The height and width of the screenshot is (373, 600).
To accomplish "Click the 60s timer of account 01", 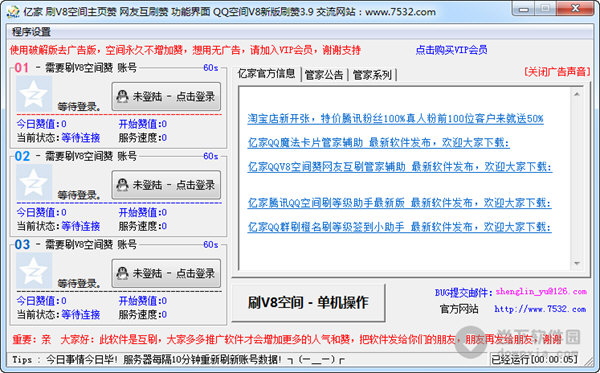I will point(211,68).
